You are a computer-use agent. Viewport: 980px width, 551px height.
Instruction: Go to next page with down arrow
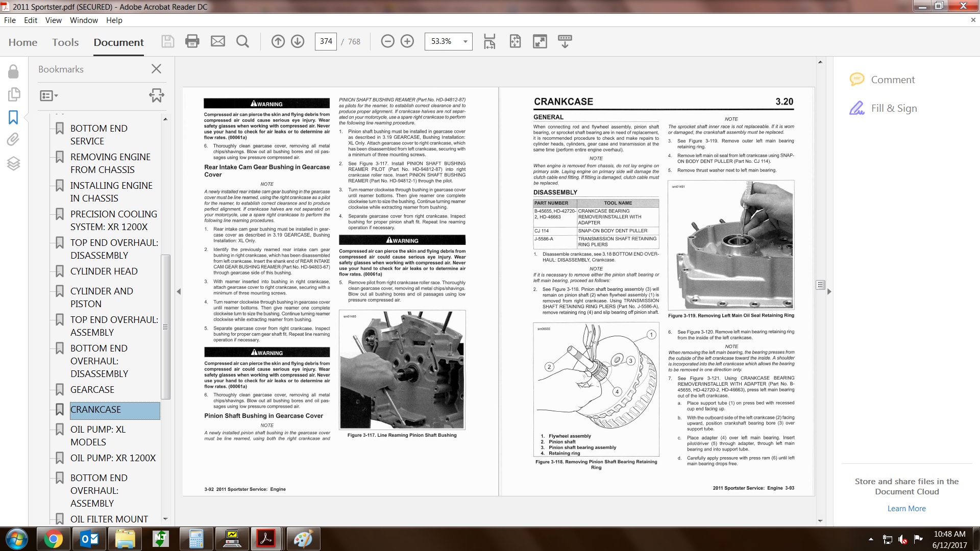click(298, 41)
